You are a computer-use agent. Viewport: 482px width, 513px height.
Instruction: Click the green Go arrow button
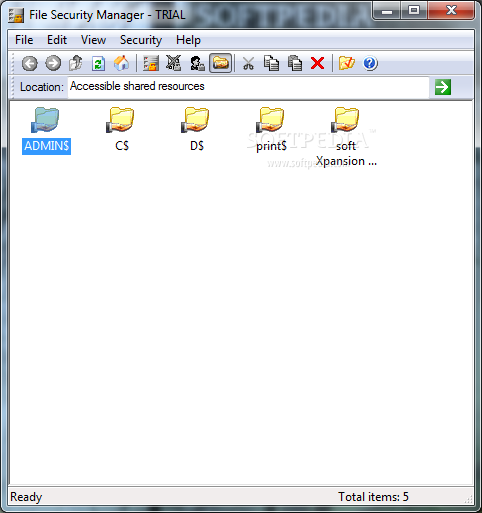(443, 87)
